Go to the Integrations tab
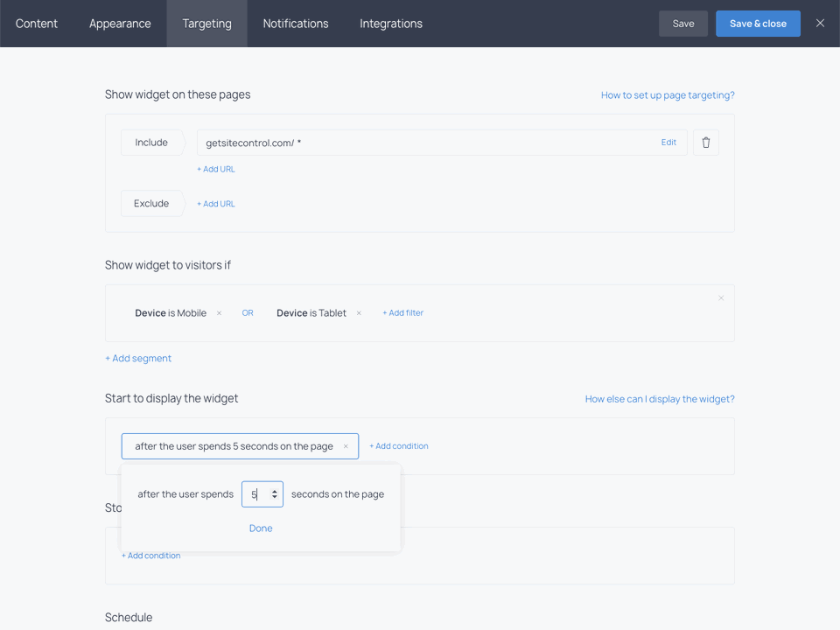Image resolution: width=840 pixels, height=630 pixels. click(391, 24)
